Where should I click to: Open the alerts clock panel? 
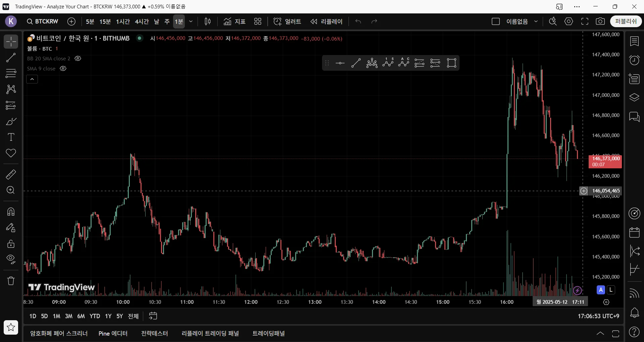(x=634, y=60)
